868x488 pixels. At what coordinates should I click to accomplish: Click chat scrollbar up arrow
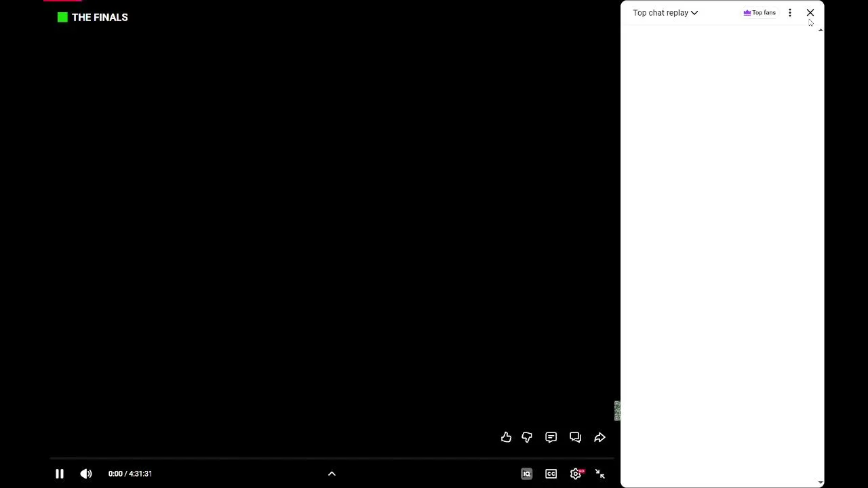point(821,30)
